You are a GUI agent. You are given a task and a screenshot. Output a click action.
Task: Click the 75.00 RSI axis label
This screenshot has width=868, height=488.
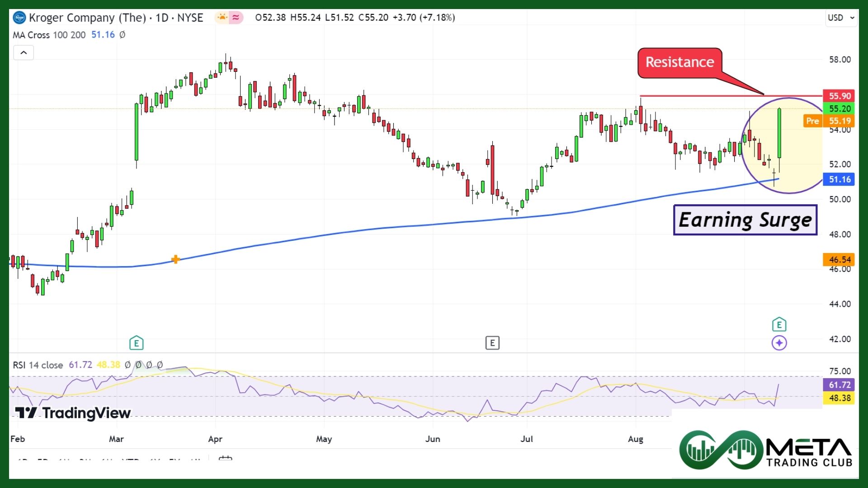[840, 371]
